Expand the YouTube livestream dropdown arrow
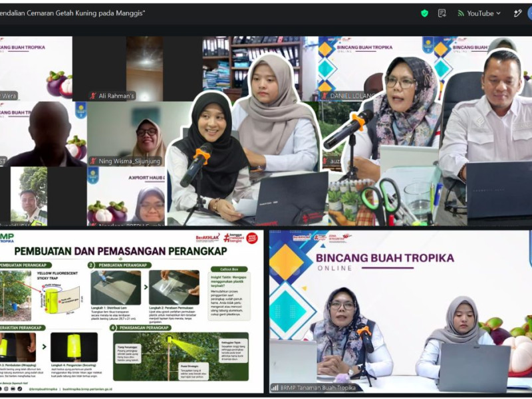532x399 pixels. coord(498,13)
